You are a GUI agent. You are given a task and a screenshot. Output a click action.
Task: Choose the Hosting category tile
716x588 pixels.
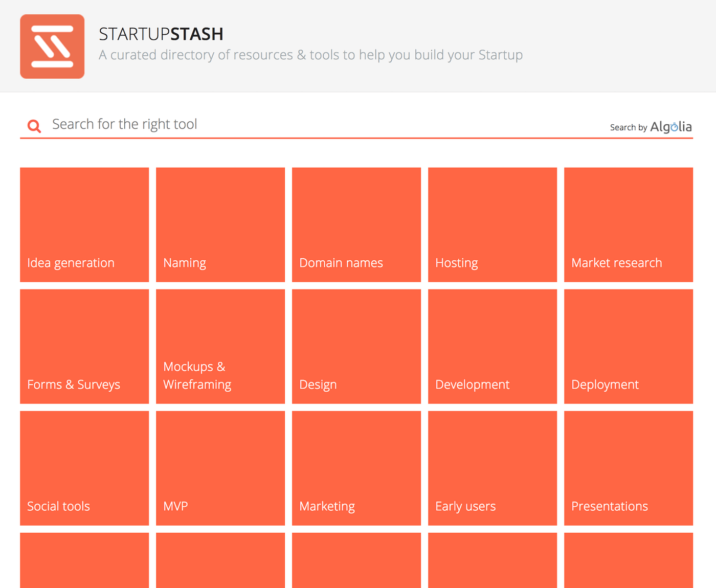[x=493, y=224]
